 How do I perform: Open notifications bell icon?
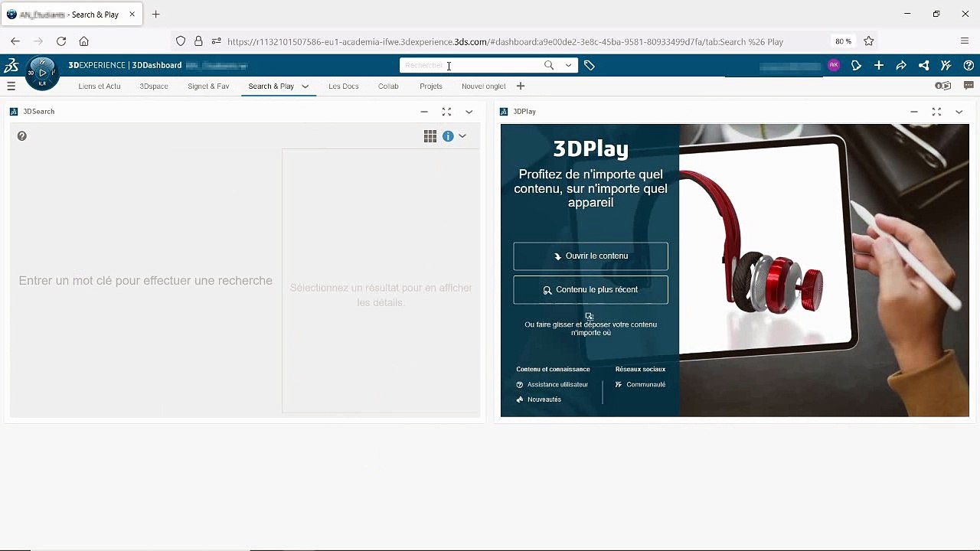[x=856, y=66]
